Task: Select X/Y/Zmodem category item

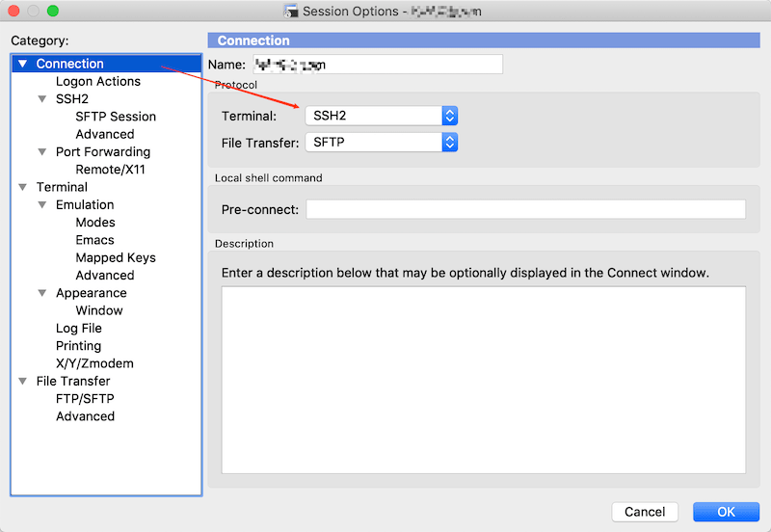Action: point(94,364)
